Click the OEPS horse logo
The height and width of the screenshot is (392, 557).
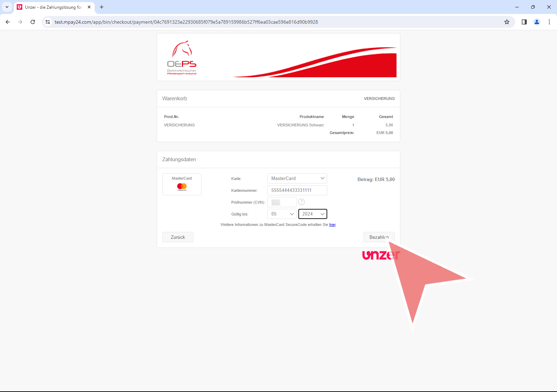(182, 58)
